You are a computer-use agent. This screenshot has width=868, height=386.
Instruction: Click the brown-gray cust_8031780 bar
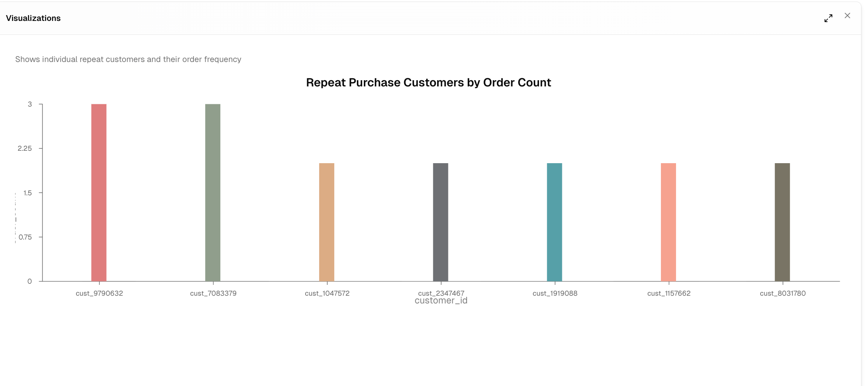pos(782,222)
